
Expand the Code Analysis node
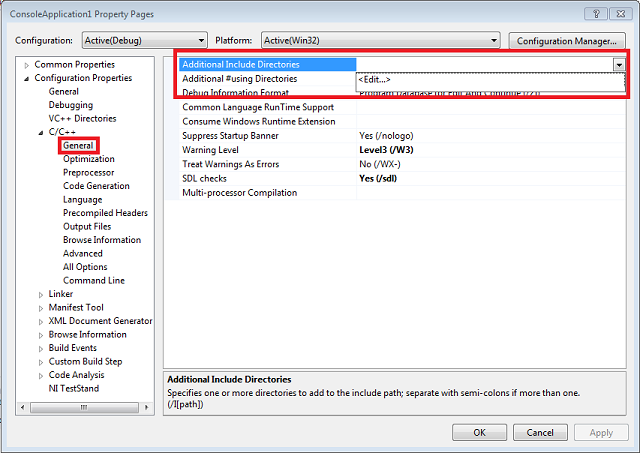point(41,375)
